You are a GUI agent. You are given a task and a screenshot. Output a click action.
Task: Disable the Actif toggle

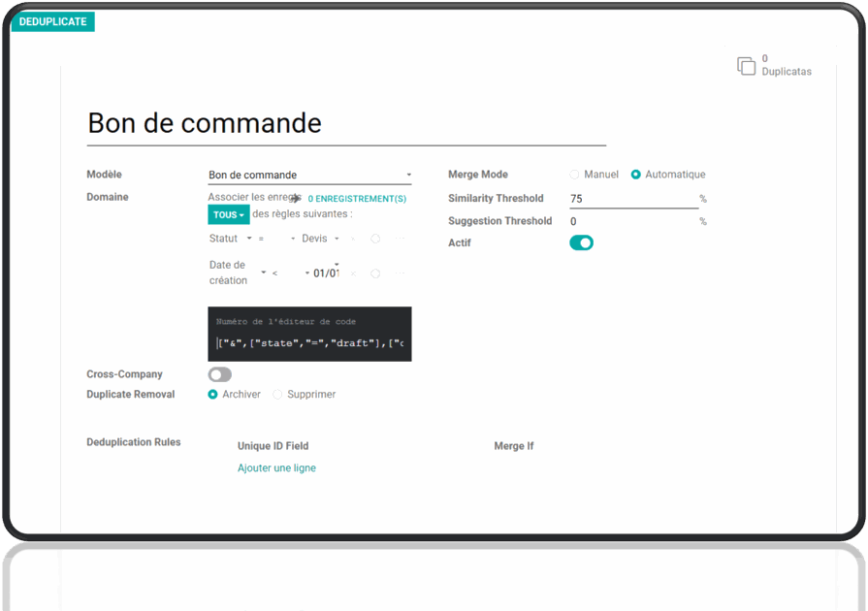(x=581, y=242)
